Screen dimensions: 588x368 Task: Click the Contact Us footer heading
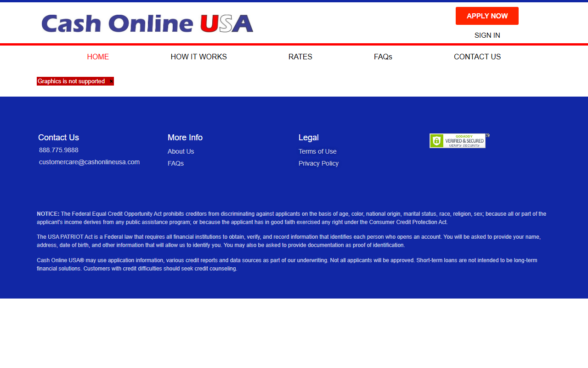tap(58, 138)
